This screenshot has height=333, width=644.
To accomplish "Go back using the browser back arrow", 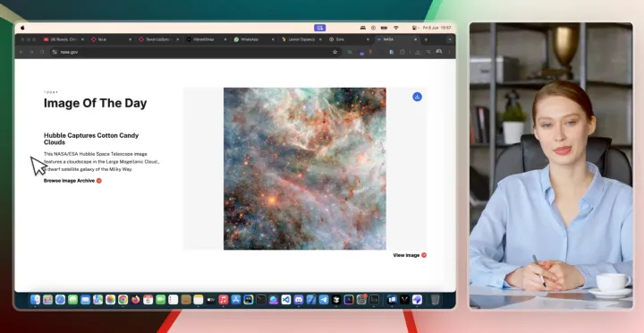I will 21,52.
